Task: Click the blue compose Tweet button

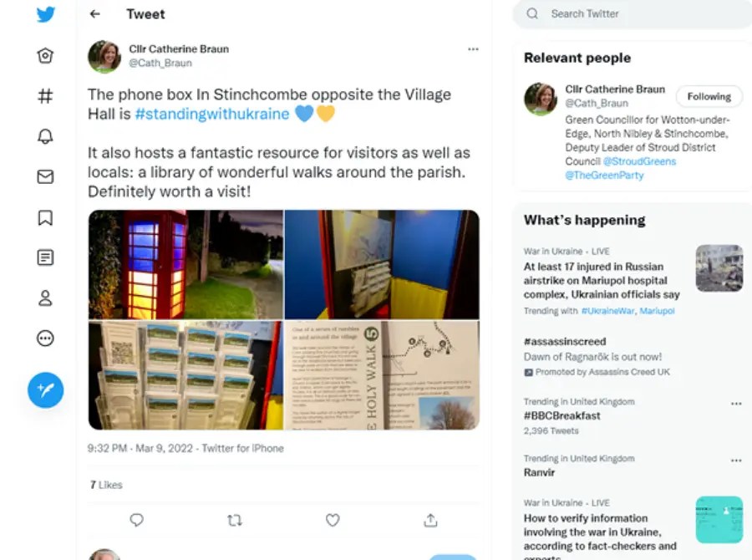Action: 46,390
